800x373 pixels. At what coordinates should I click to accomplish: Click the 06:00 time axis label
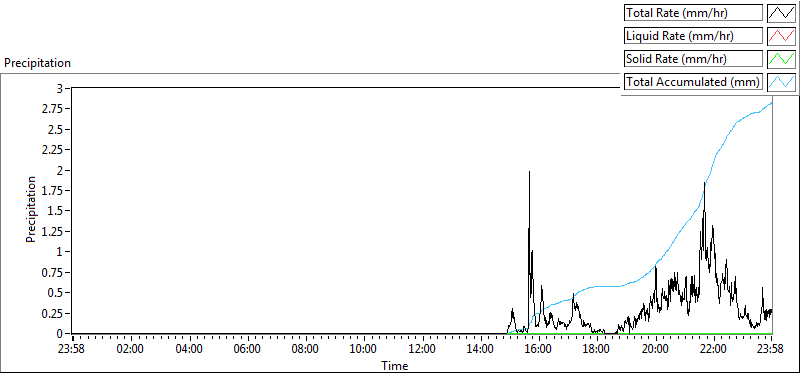tap(248, 350)
